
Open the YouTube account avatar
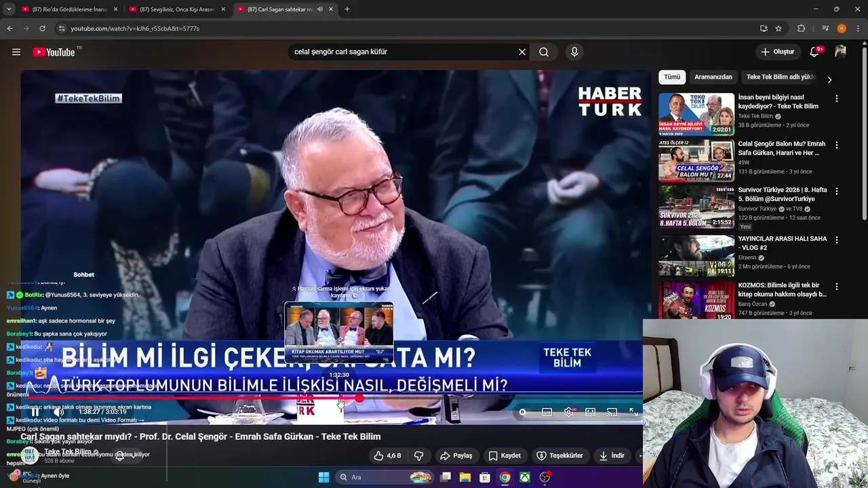840,52
